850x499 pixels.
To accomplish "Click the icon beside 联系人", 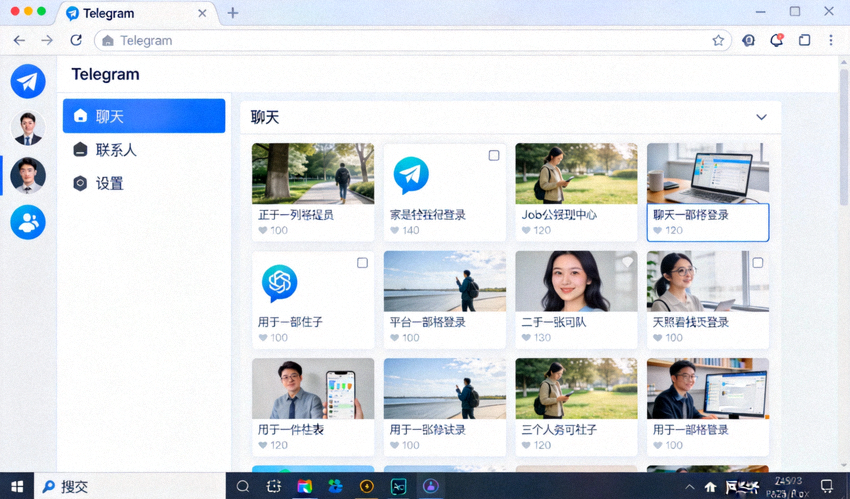I will [80, 150].
